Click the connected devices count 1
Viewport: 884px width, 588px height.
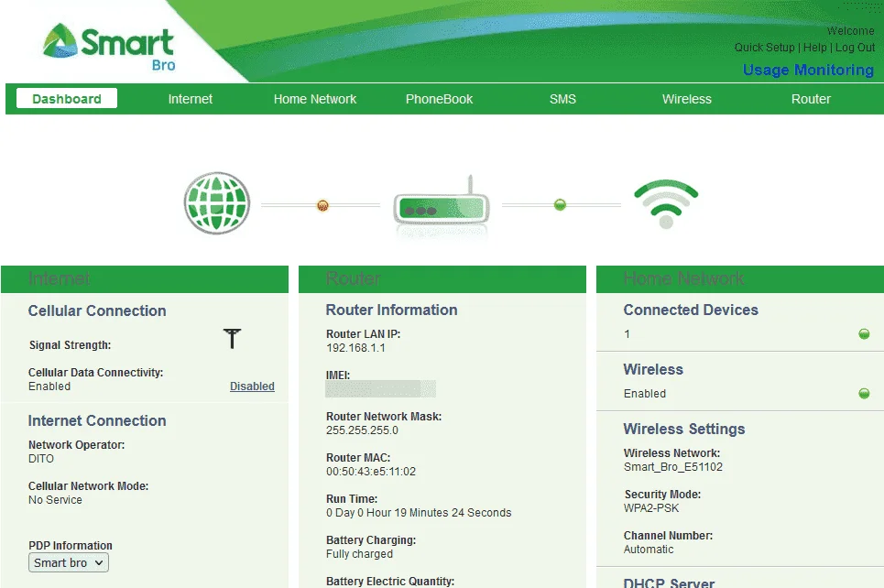pyautogui.click(x=627, y=333)
